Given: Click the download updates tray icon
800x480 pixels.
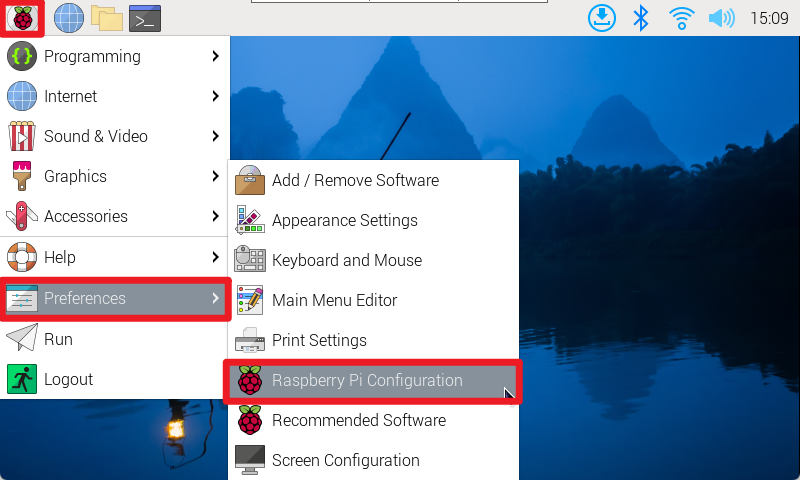Looking at the screenshot, I should coord(602,18).
